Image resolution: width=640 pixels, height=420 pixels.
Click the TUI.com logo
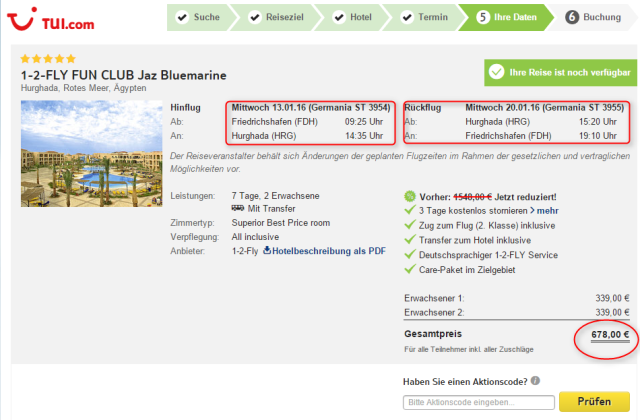coord(50,19)
